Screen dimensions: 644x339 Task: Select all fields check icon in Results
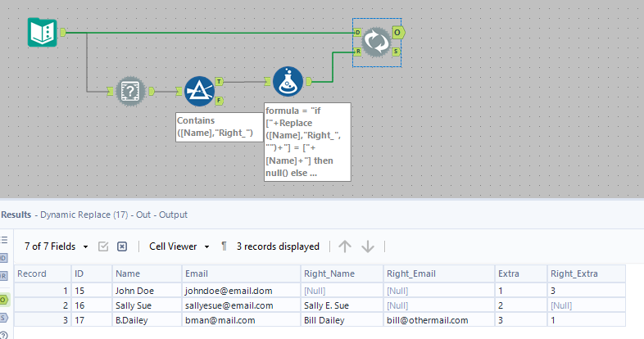click(x=103, y=246)
